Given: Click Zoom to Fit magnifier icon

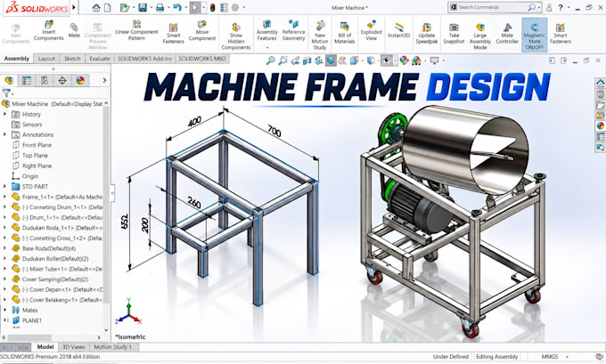Looking at the screenshot, I should coord(271,61).
